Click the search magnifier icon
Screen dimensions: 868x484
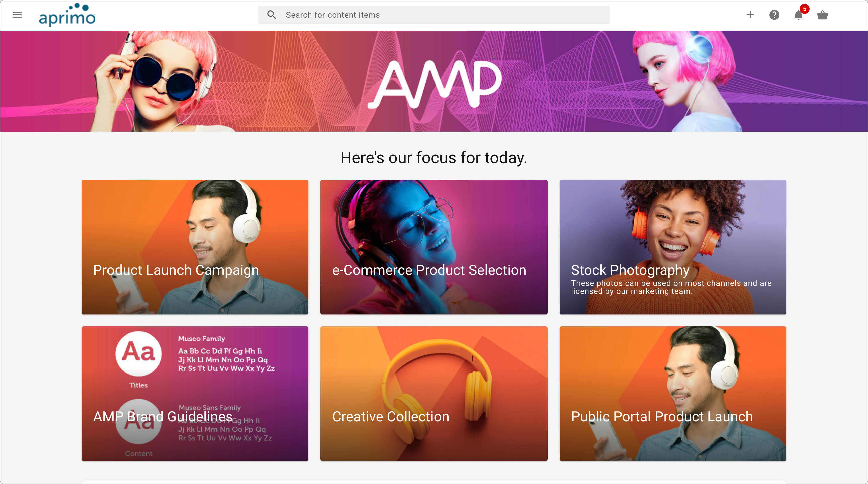coord(272,15)
